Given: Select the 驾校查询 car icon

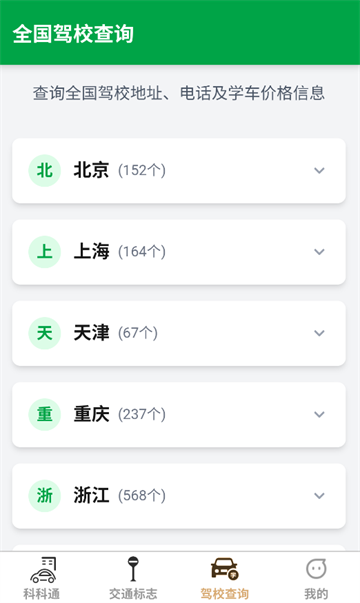Looking at the screenshot, I should 225,569.
